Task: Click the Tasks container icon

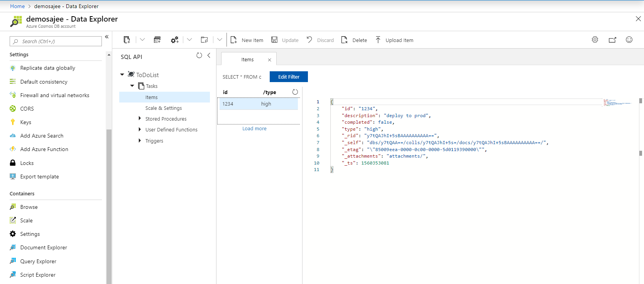Action: (x=141, y=86)
